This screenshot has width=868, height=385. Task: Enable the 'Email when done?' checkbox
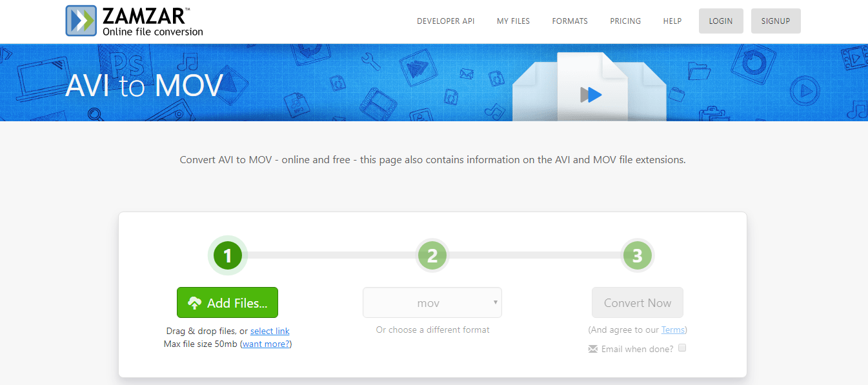click(682, 348)
